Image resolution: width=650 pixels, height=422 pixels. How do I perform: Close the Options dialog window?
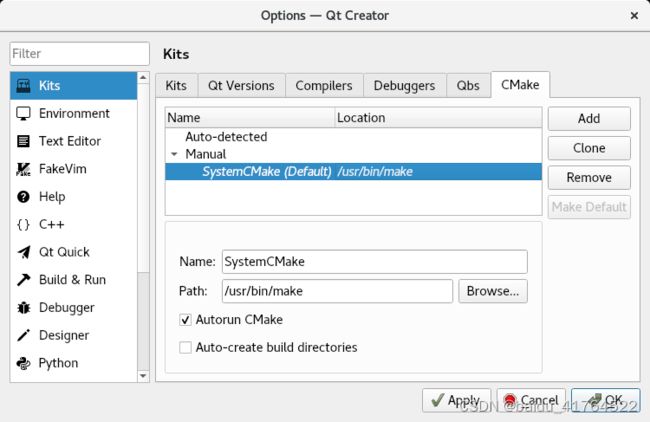pyautogui.click(x=634, y=16)
